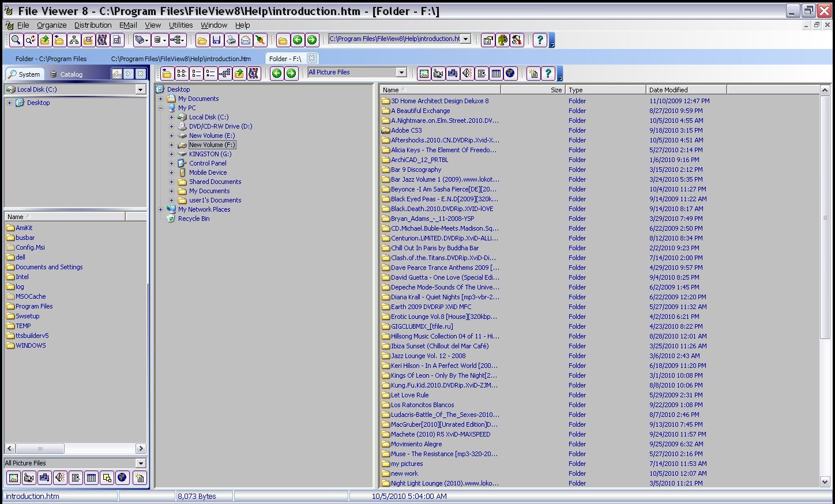Click video camera filter icon in folder toolbar
This screenshot has height=504, width=835.
[438, 73]
